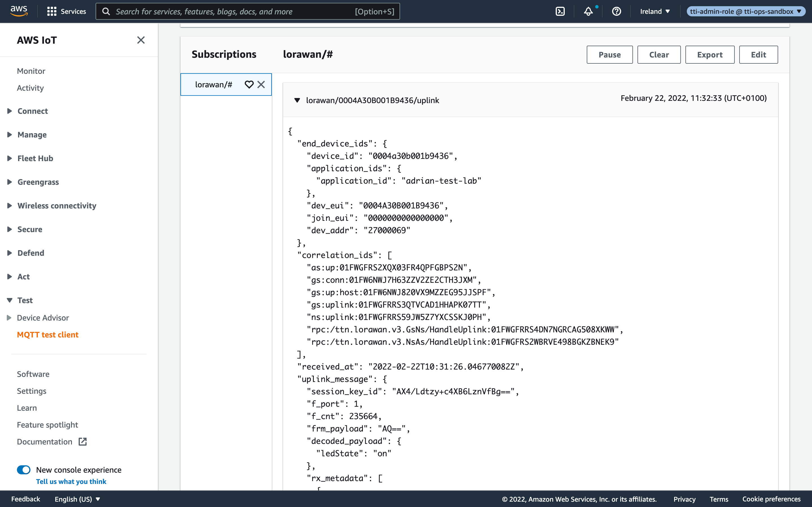This screenshot has height=507, width=812.
Task: Open Ireland region dropdown
Action: 655,11
